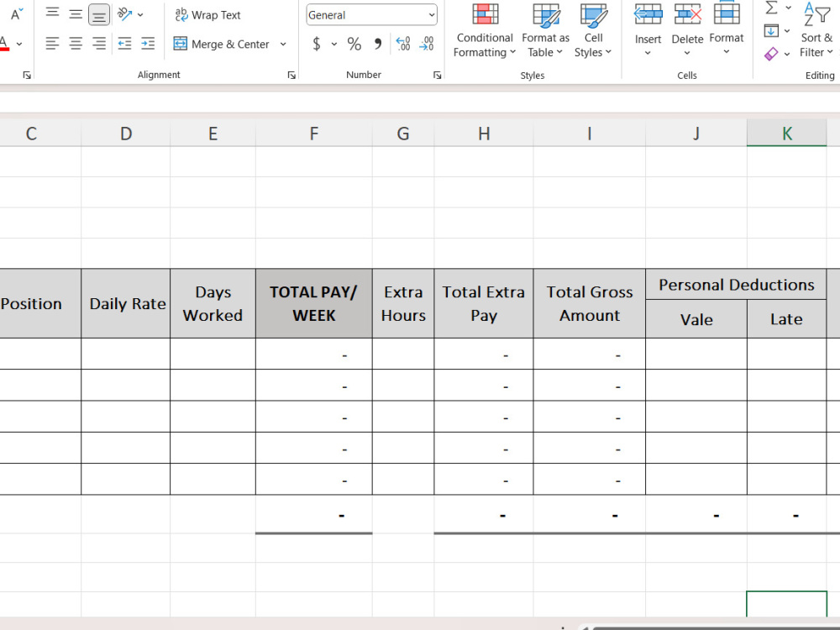Click the Personal Deductions merged header
The height and width of the screenshot is (630, 840).
[x=736, y=285]
